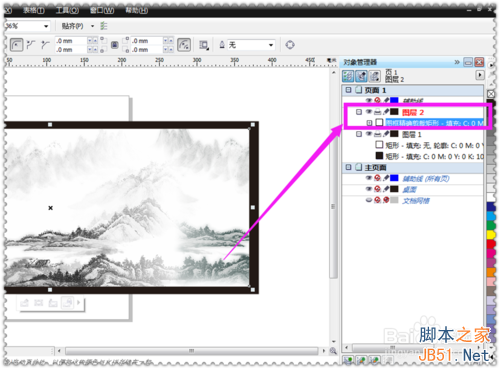Click the pencil icon on 辅助线 (所有页)

(386, 178)
